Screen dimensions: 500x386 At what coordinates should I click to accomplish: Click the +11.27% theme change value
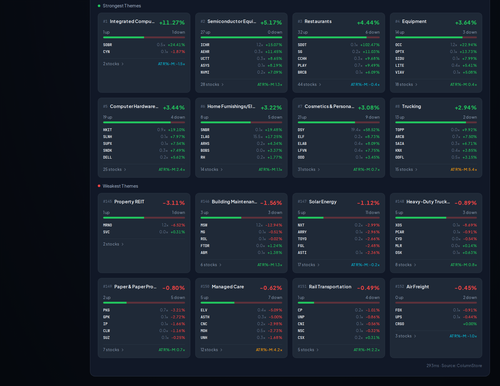[x=172, y=23]
